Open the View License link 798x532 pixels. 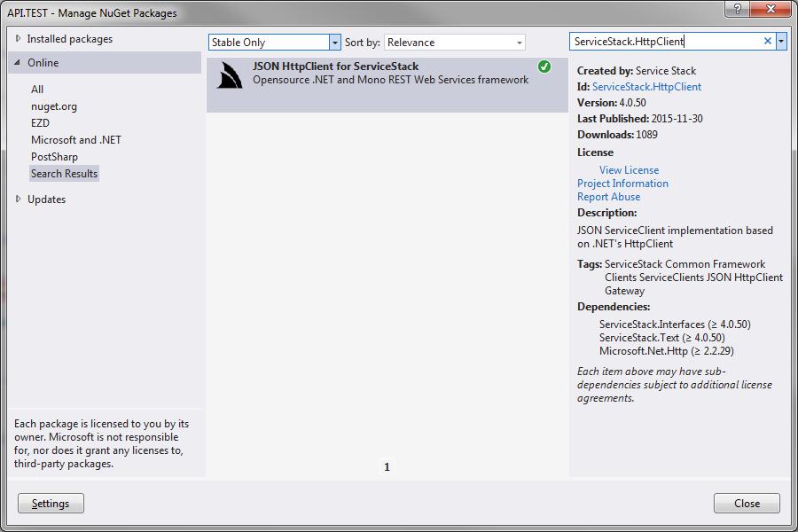tap(629, 170)
